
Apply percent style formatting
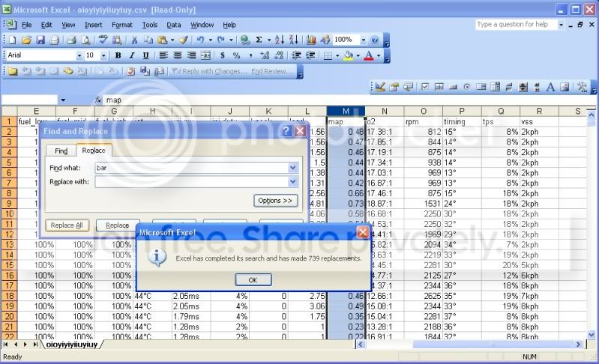pyautogui.click(x=236, y=55)
